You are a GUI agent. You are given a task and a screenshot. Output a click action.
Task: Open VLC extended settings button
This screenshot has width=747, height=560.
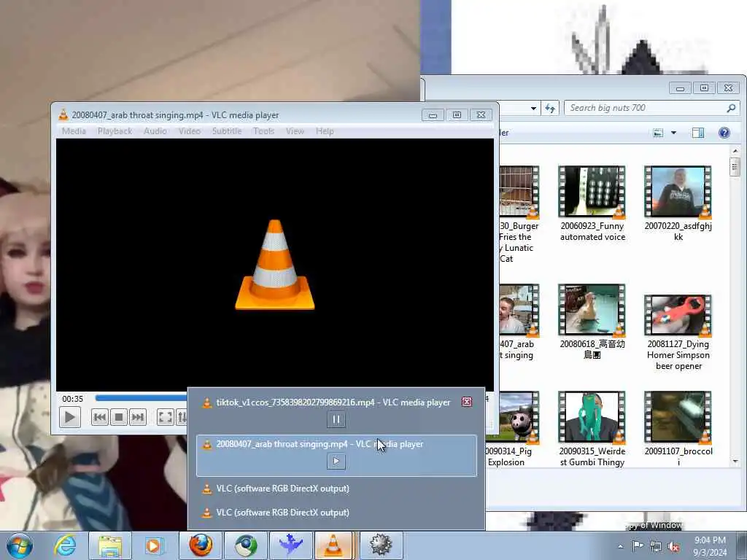point(182,418)
